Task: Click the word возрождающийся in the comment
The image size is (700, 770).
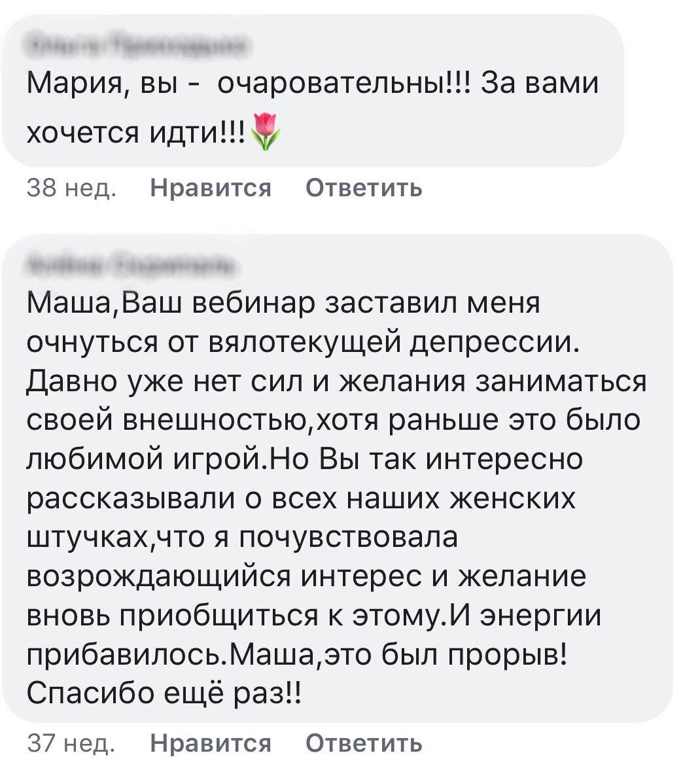Action: point(158,576)
